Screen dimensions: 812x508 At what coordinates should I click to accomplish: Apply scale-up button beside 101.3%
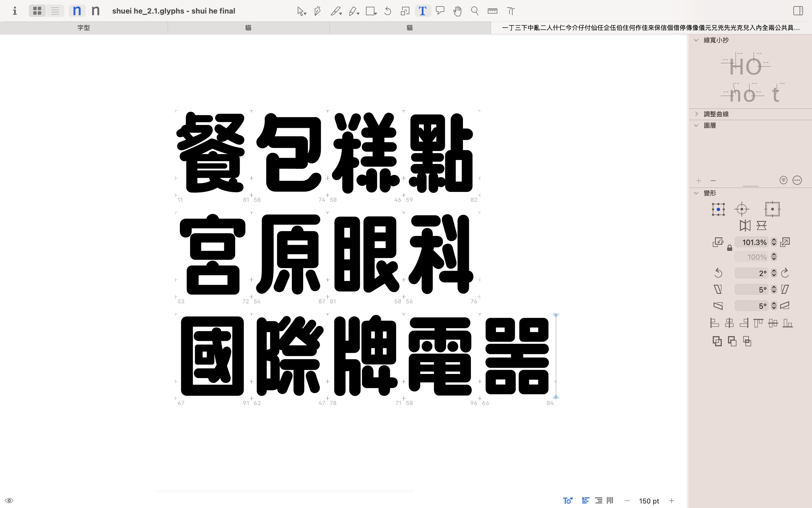(x=785, y=242)
